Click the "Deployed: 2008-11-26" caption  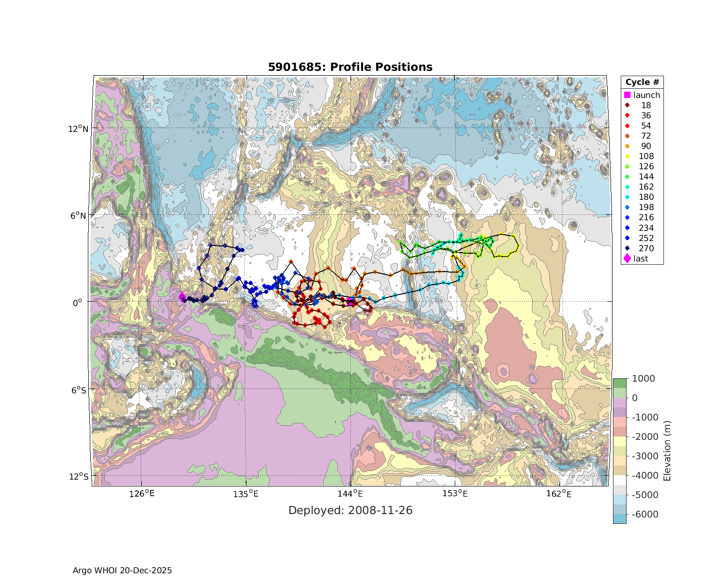click(350, 510)
